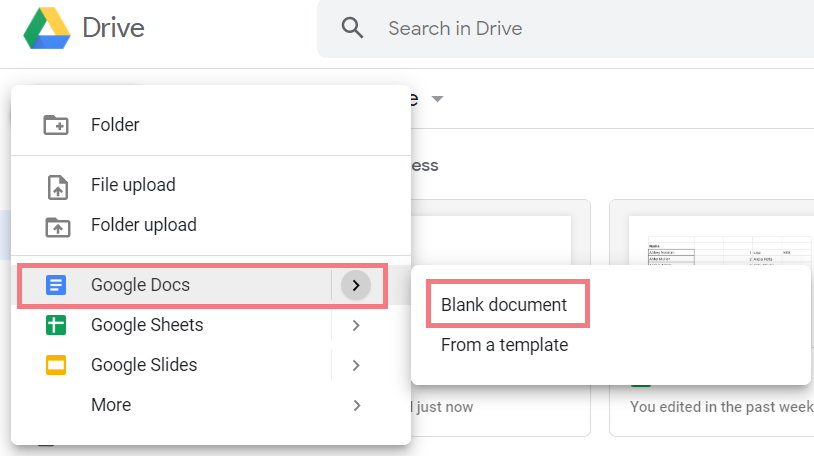Click the search magnifier icon
This screenshot has height=456, width=814.
point(352,28)
